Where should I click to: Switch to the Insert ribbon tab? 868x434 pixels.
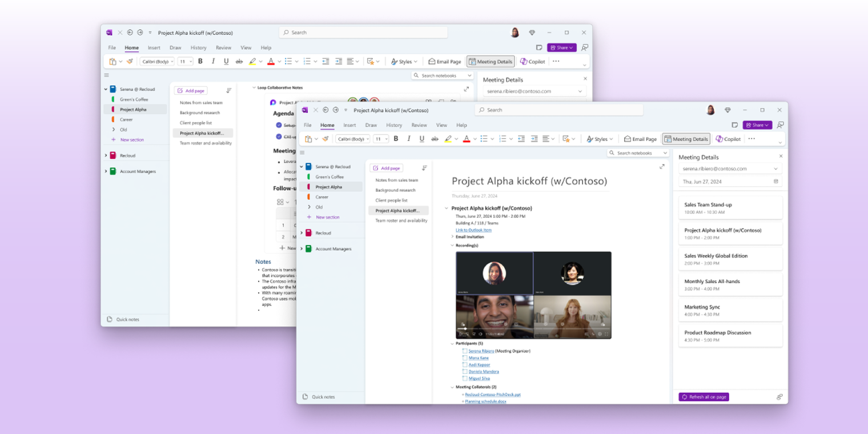[349, 125]
